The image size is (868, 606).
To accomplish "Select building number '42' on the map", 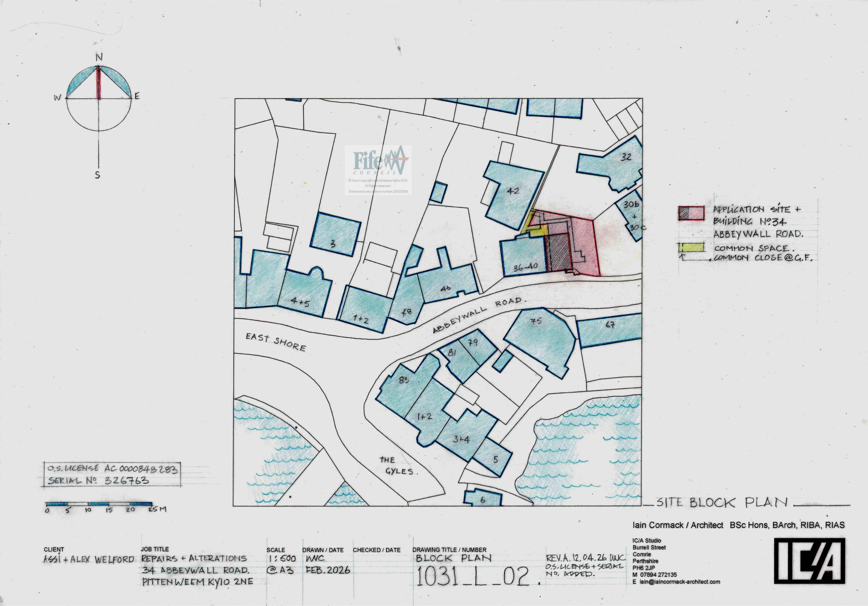I will [x=513, y=191].
